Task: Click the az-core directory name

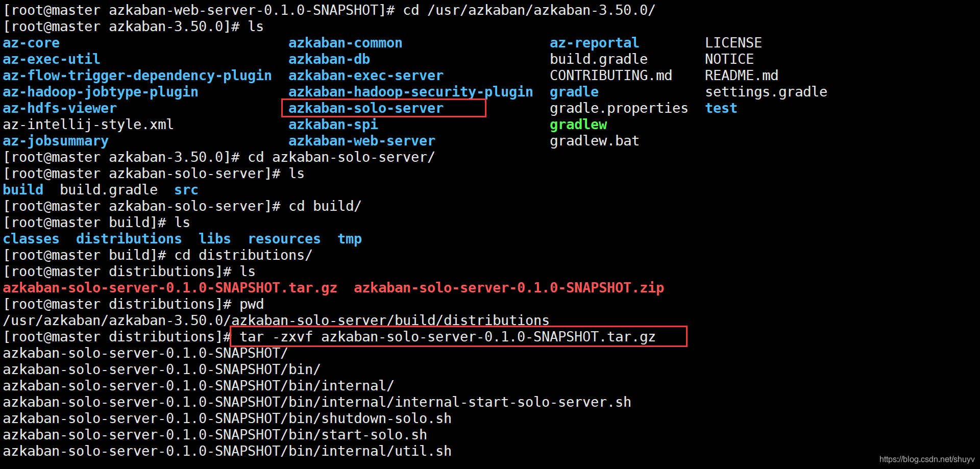Action: click(31, 43)
